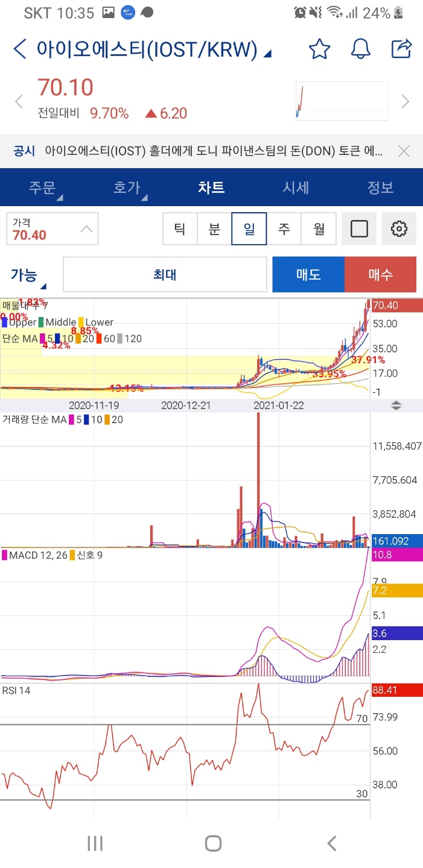Go to previous coin with left chevron

[x=19, y=101]
